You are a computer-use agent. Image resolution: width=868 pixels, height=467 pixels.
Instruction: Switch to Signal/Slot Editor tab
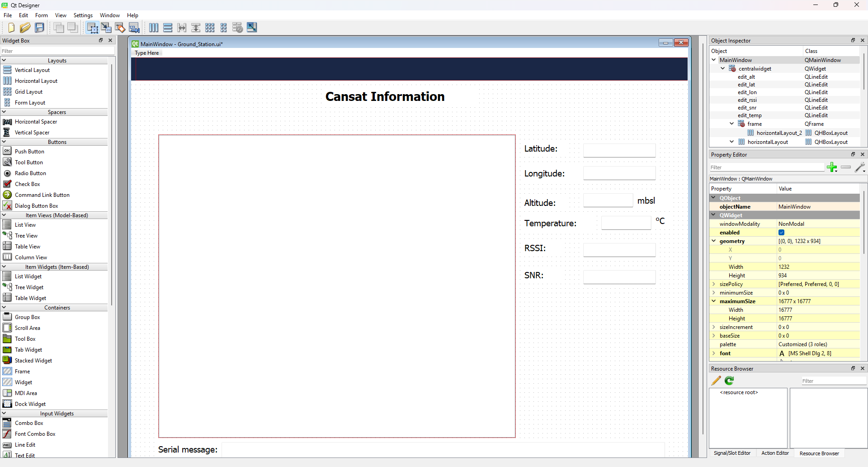click(x=732, y=453)
